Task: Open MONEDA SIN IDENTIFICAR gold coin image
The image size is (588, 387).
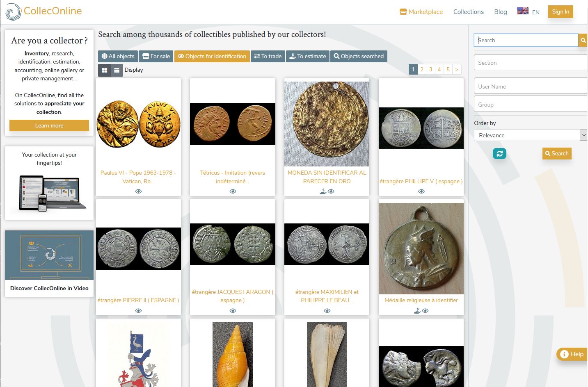Action: (327, 124)
